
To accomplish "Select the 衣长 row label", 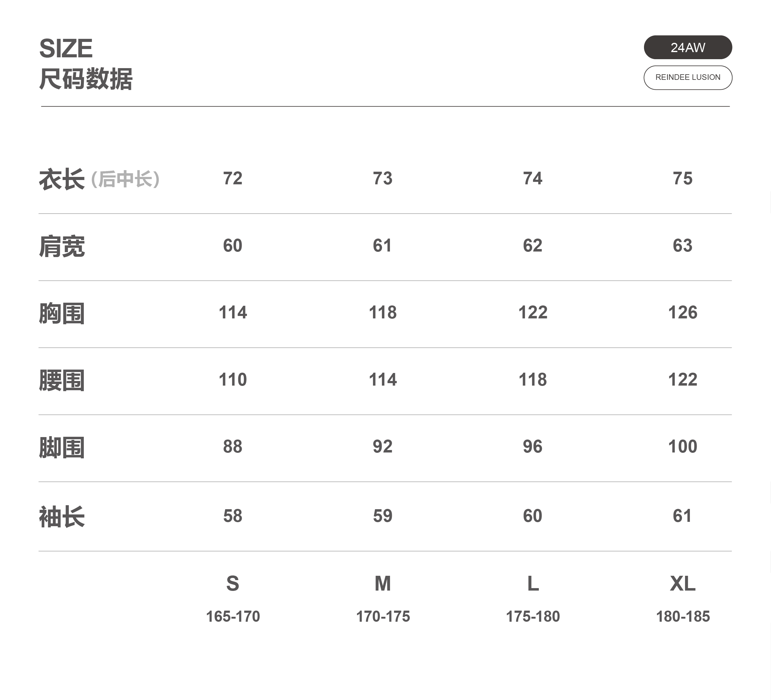I will [62, 179].
